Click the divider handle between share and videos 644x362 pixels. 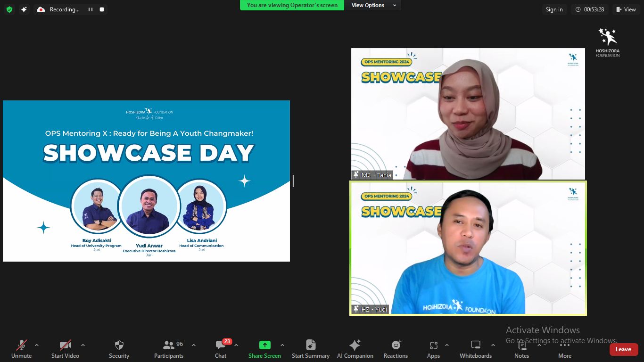coord(293,181)
